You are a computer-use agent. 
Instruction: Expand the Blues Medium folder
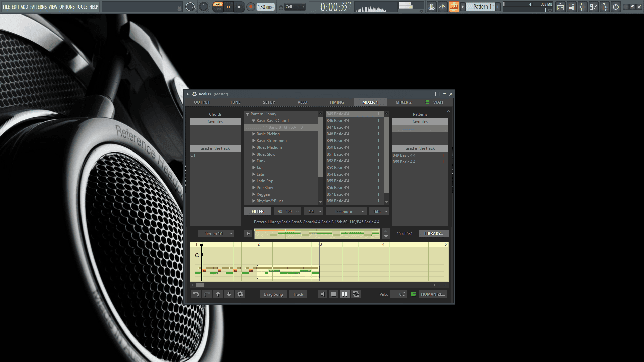click(254, 147)
